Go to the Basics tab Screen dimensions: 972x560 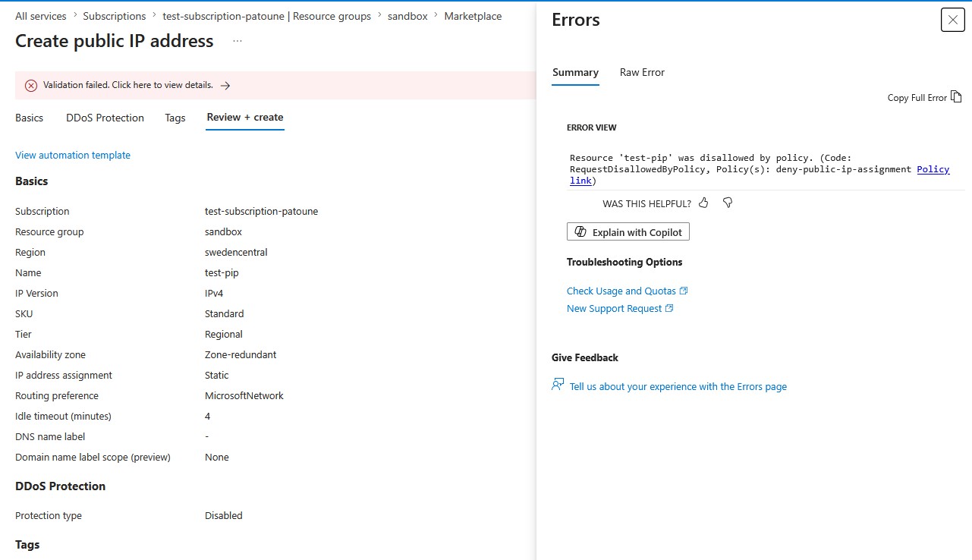click(29, 118)
